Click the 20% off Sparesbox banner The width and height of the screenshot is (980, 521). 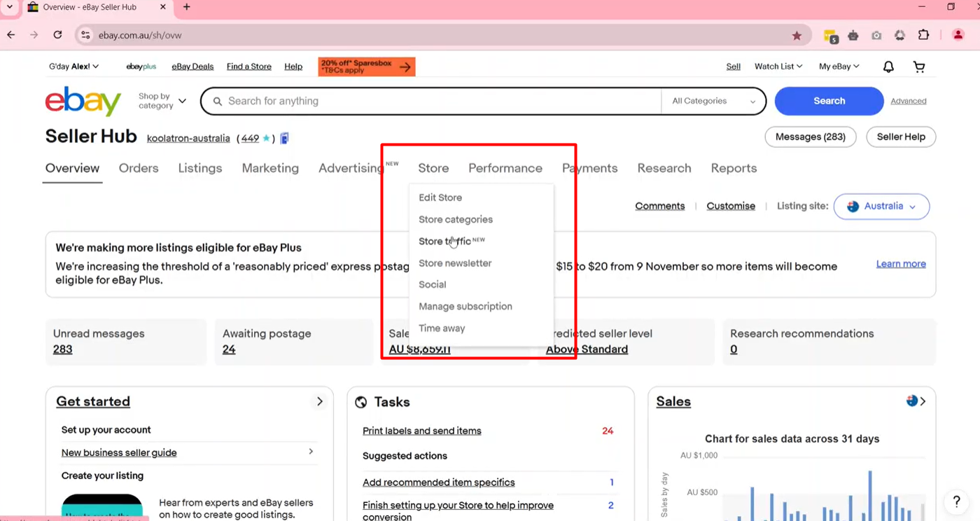pyautogui.click(x=367, y=67)
